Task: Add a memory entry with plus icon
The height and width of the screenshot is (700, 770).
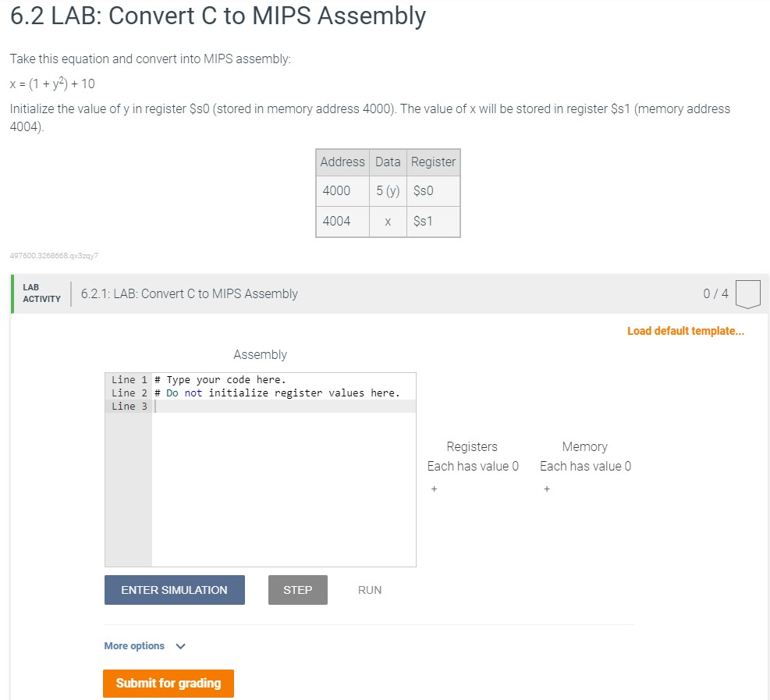Action: 547,489
